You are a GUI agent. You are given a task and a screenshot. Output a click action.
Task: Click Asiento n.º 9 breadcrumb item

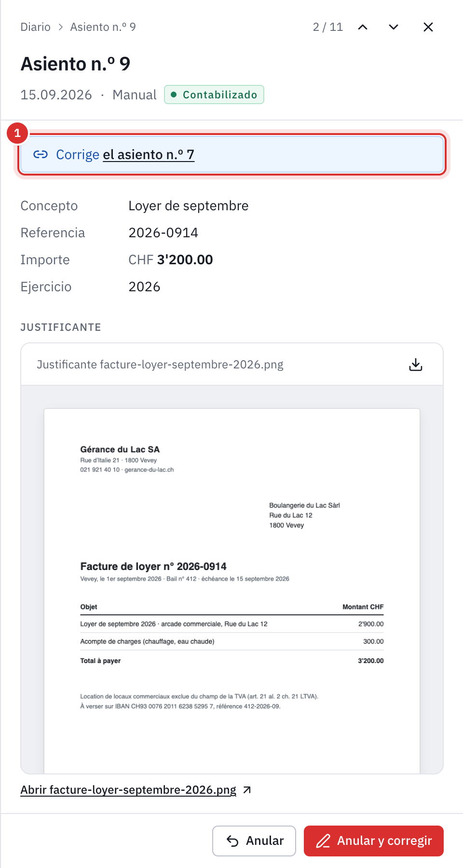click(x=103, y=27)
